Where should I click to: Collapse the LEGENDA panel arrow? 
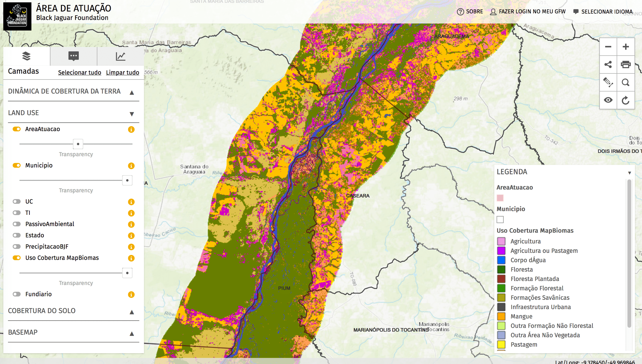[629, 173]
